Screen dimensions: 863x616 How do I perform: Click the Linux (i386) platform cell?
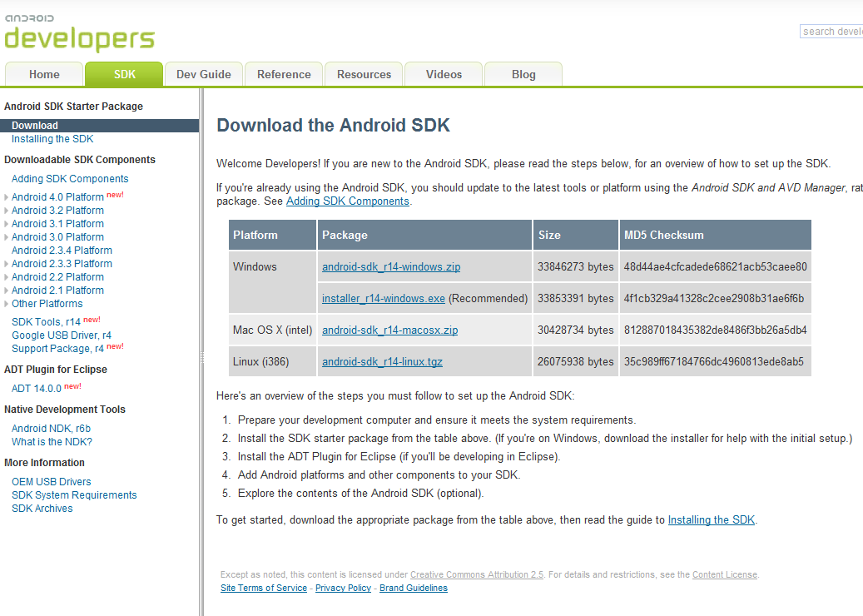(272, 361)
